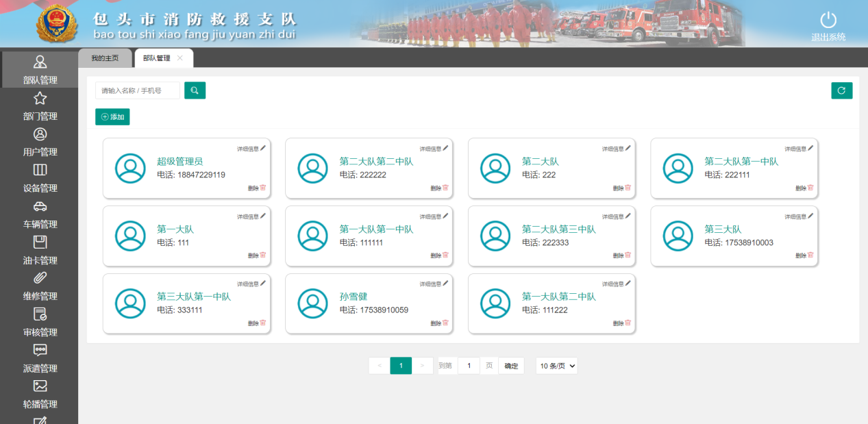Edit details of 超级管理员 card

251,149
